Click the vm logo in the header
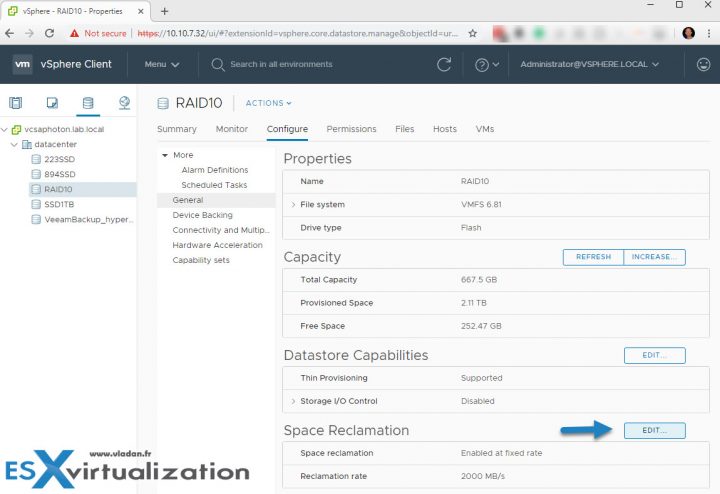Viewport: 720px width, 494px height. (22, 64)
